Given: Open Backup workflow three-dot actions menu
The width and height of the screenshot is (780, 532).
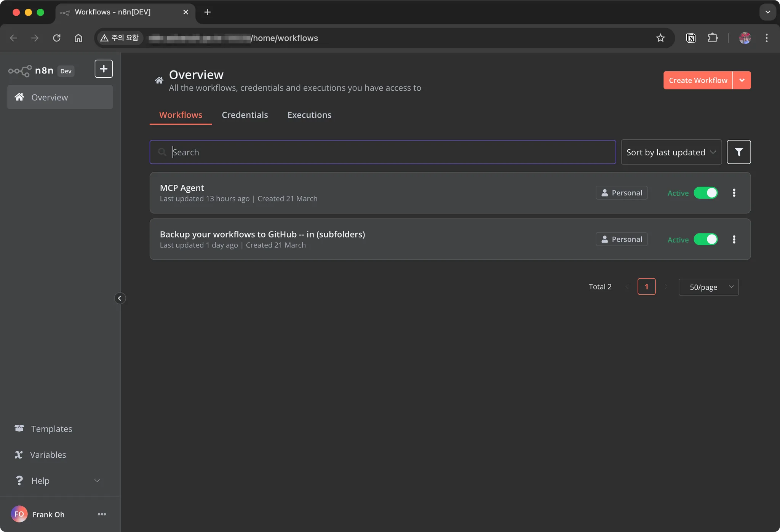Looking at the screenshot, I should tap(734, 240).
